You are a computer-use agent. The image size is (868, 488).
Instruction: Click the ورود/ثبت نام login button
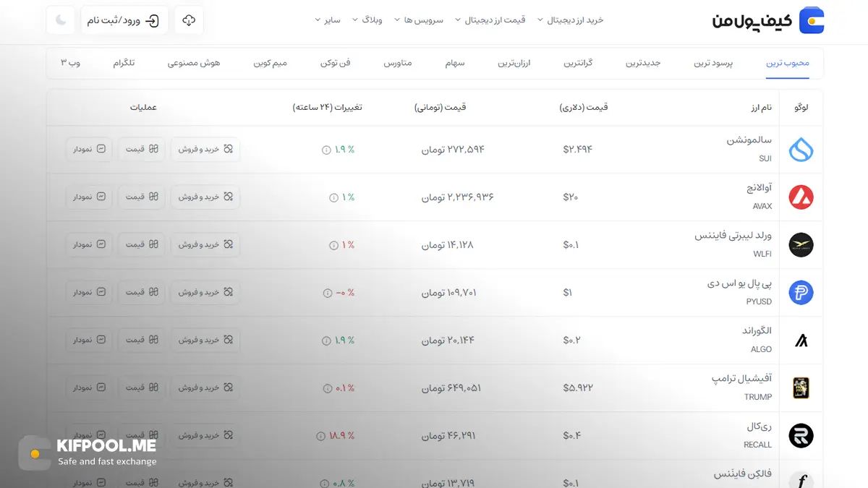(x=125, y=20)
